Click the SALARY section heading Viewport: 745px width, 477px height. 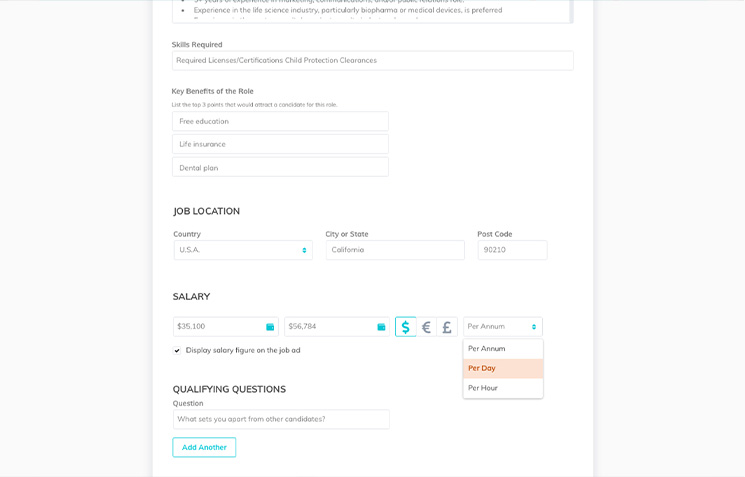[191, 296]
